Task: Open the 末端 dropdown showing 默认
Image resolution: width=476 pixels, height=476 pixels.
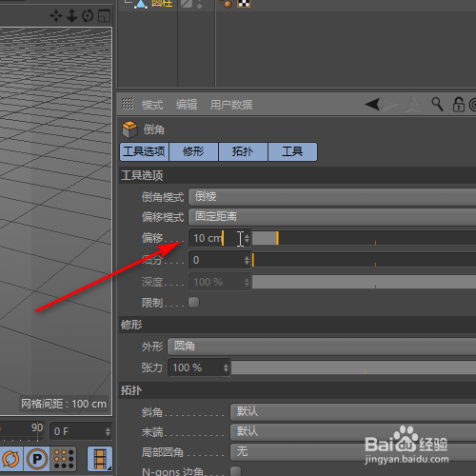Action: (x=353, y=432)
